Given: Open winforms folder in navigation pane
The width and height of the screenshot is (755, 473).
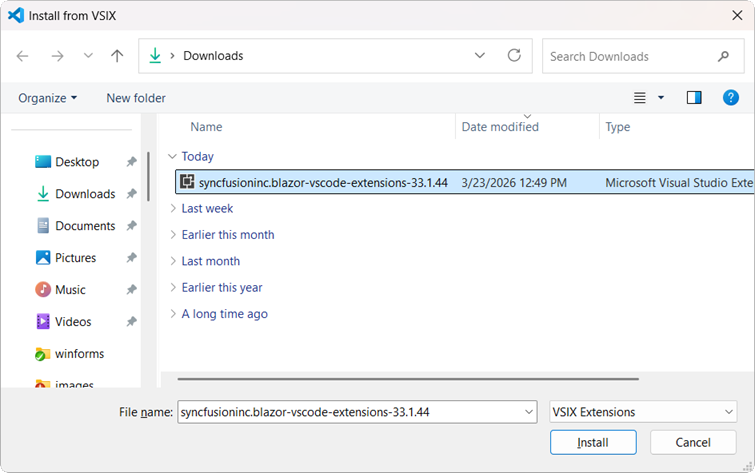Looking at the screenshot, I should [70, 354].
